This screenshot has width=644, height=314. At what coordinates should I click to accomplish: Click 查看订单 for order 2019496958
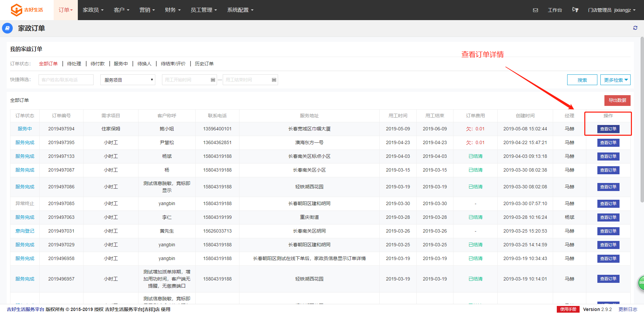pos(608,259)
